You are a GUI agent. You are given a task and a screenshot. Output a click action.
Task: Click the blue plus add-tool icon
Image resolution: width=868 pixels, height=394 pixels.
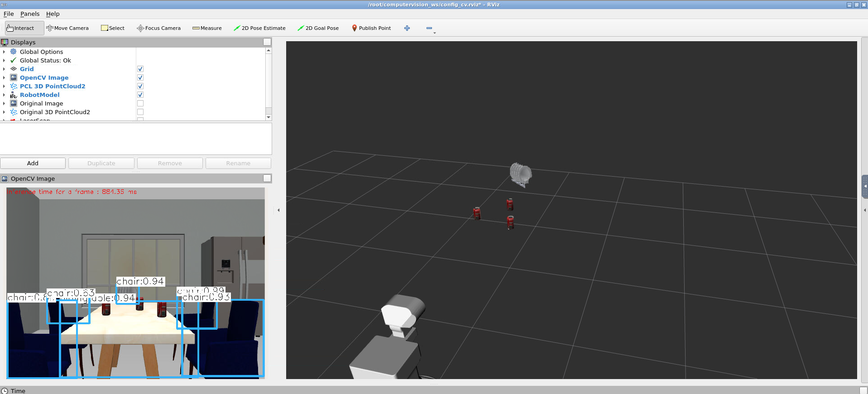[x=407, y=28]
